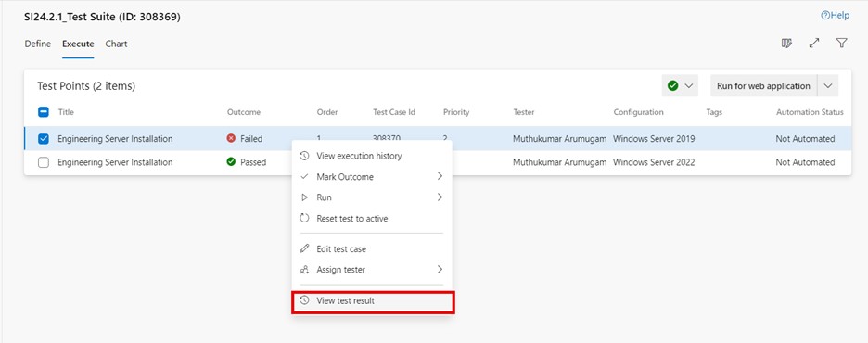Click Not Automated in Windows Server 2022 row
Screen dimensions: 868x343
tap(805, 162)
